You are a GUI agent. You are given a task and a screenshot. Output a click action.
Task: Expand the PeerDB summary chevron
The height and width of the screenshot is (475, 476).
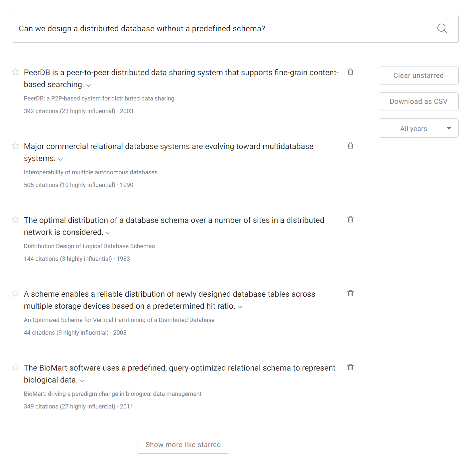[89, 85]
